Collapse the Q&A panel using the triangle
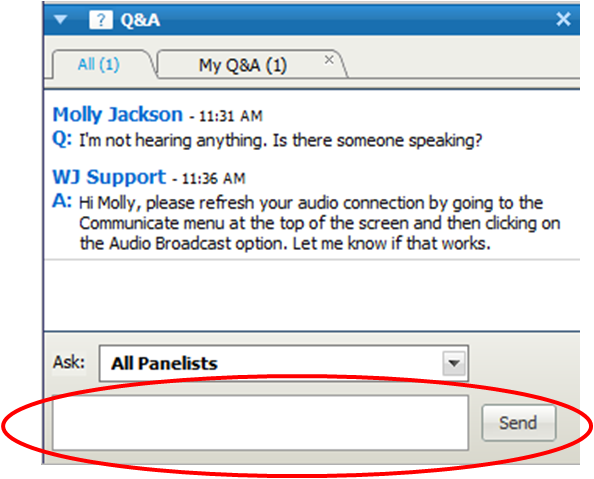The image size is (594, 479). [61, 19]
